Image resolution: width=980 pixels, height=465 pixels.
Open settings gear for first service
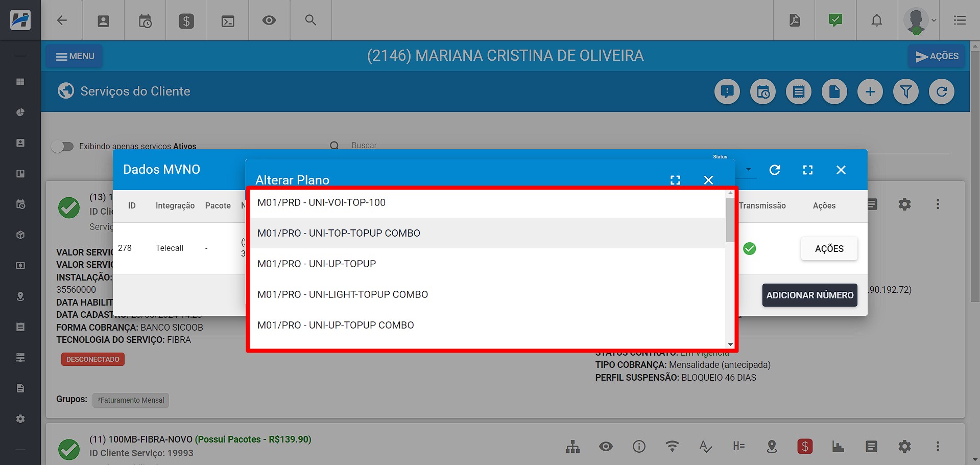pyautogui.click(x=904, y=204)
